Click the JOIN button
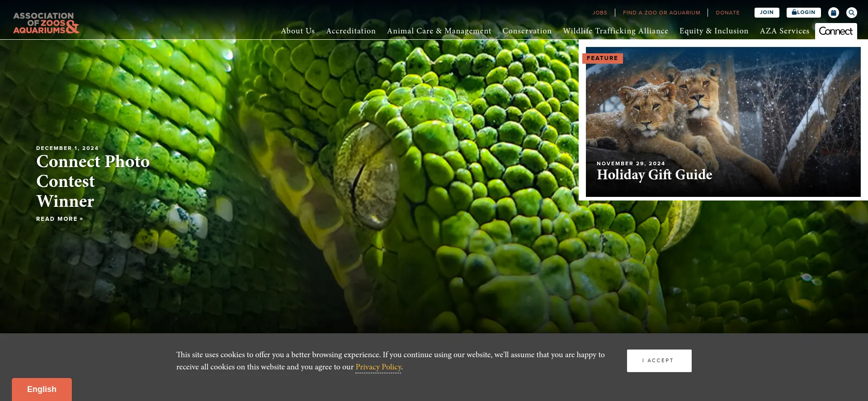This screenshot has height=401, width=868. coord(766,13)
